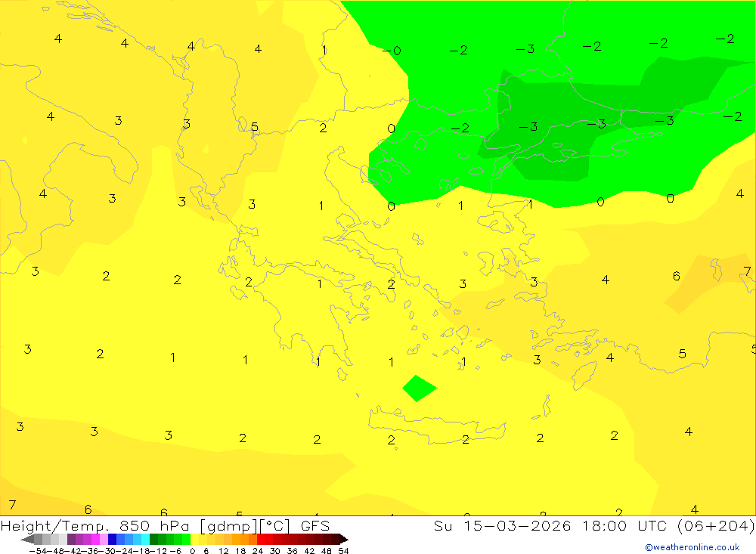
Task: Click the dark purple swatch above label -42
Action: [71, 540]
